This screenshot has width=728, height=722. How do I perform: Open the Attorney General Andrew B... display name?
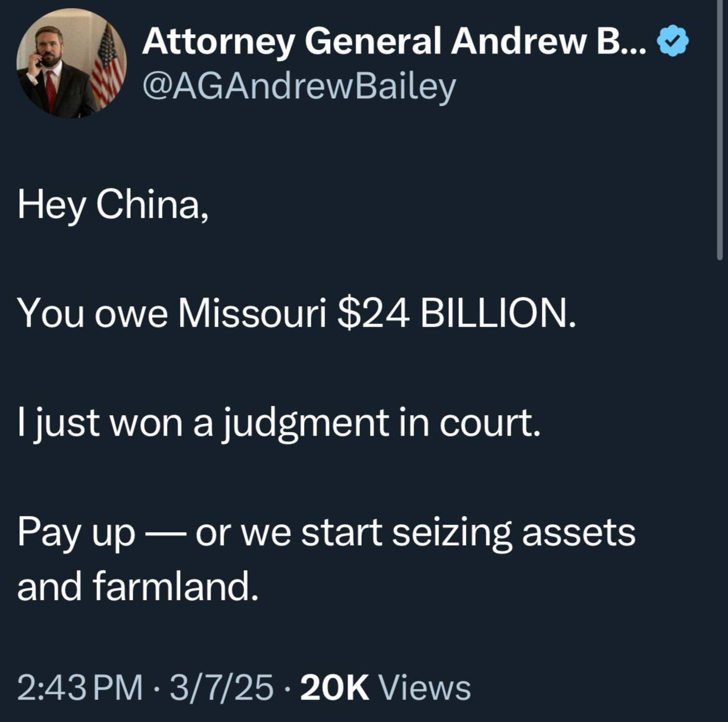pyautogui.click(x=394, y=42)
